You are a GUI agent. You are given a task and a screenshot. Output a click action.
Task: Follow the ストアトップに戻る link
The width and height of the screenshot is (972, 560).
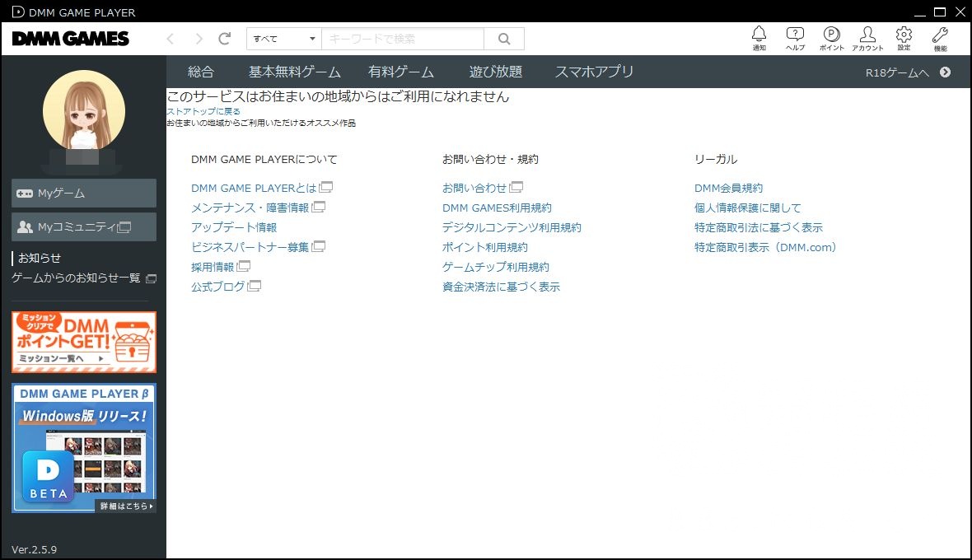pyautogui.click(x=203, y=111)
